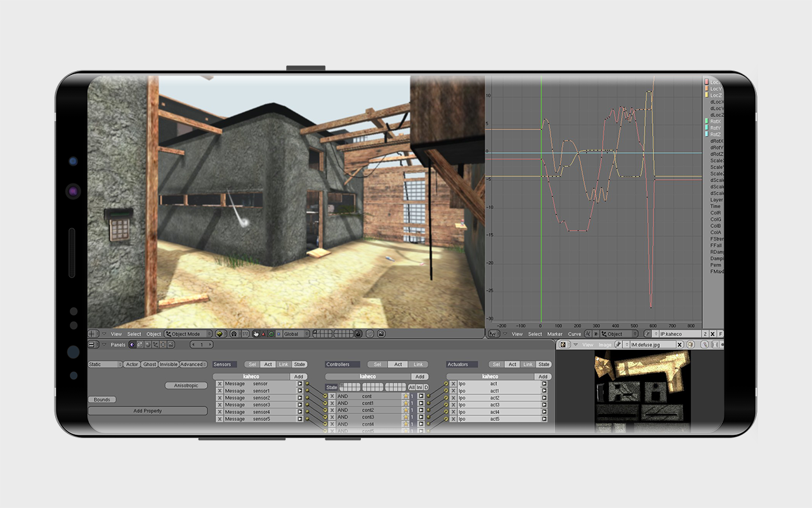Add a new controller to kaheco
The height and width of the screenshot is (508, 812).
point(419,377)
